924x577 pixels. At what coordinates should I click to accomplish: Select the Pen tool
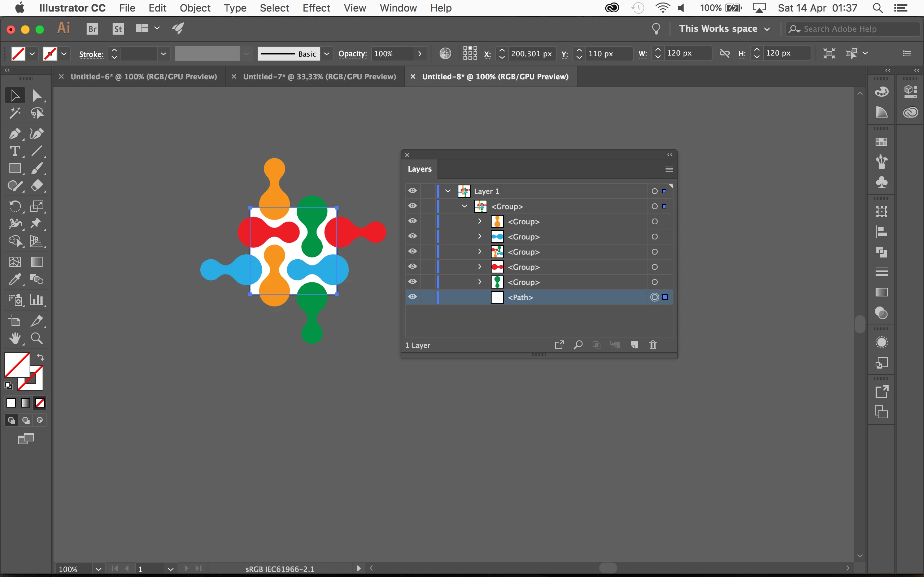click(14, 134)
